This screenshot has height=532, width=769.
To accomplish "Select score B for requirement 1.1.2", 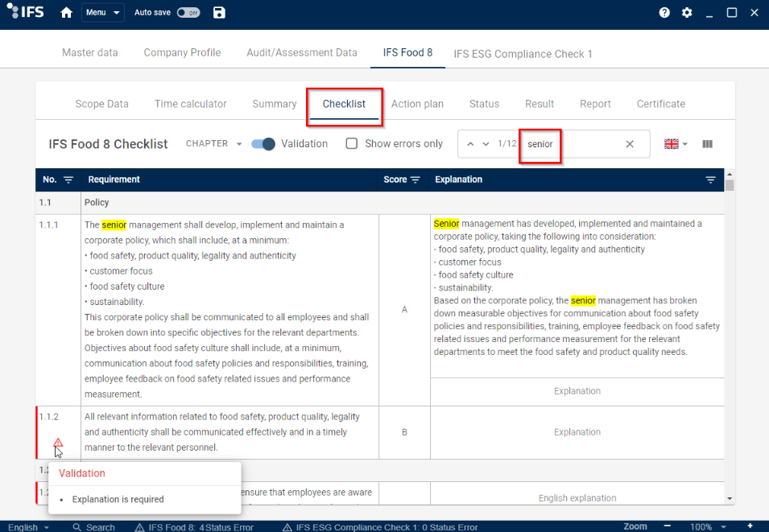I will tap(404, 432).
